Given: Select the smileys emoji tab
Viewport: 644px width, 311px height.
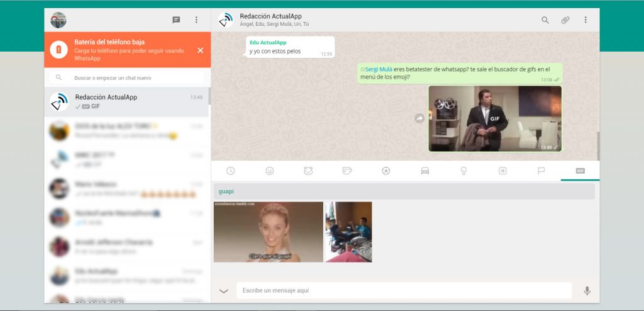Looking at the screenshot, I should tap(269, 171).
